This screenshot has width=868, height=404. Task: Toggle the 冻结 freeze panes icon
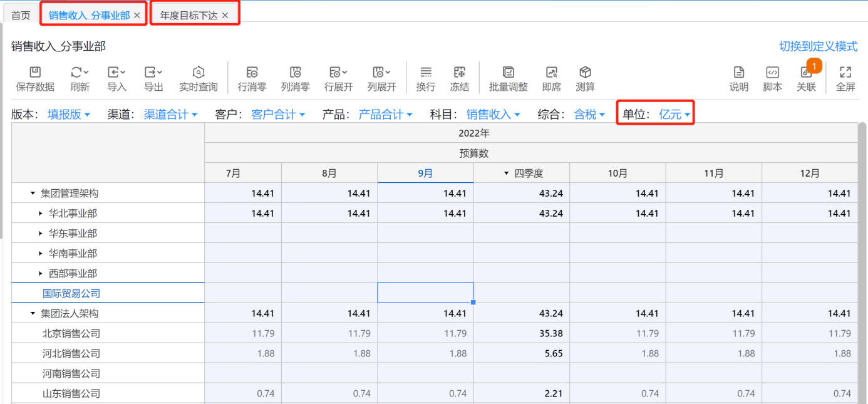(459, 73)
